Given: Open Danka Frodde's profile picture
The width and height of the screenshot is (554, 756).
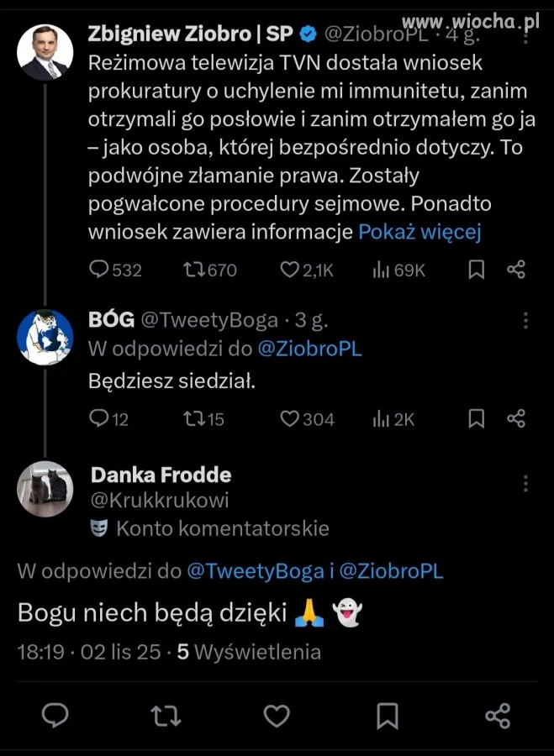Looking at the screenshot, I should 45,488.
